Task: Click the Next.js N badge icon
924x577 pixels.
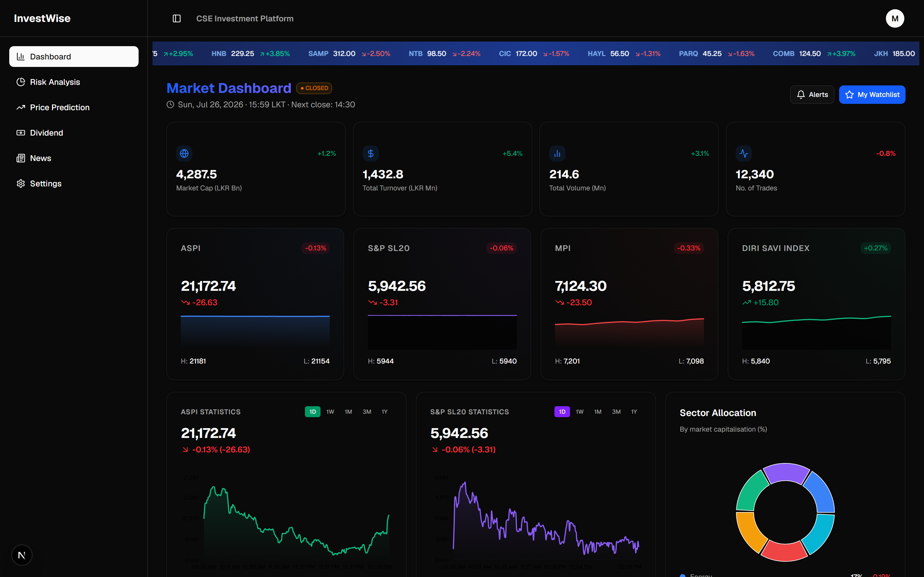Action: click(22, 555)
